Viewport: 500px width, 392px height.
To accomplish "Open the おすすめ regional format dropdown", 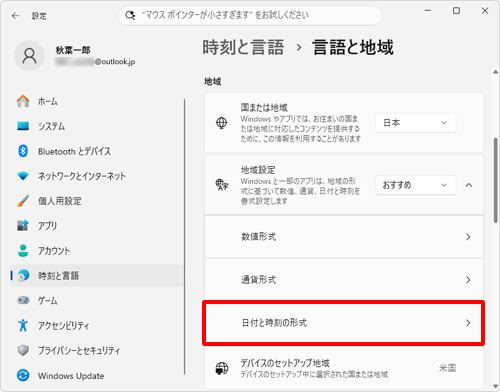I will (416, 185).
